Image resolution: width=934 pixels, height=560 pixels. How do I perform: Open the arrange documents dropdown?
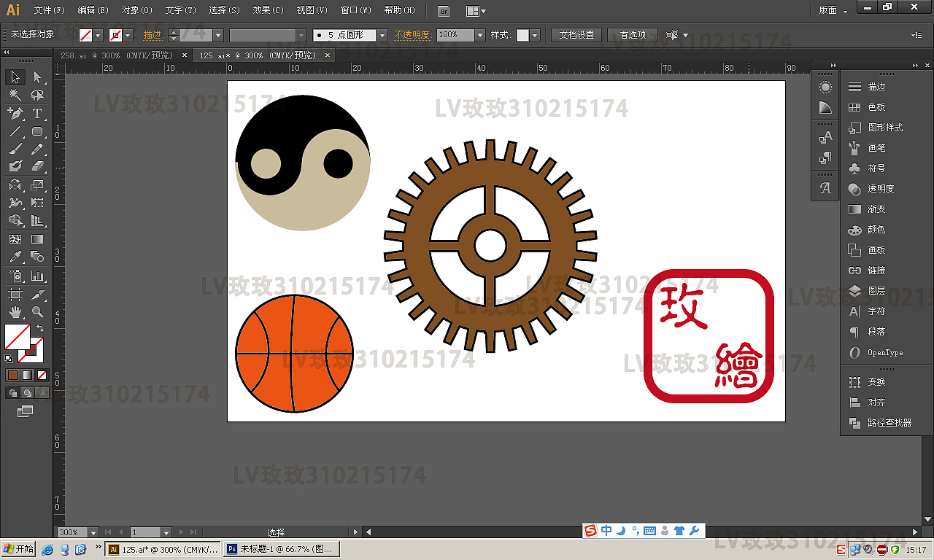(476, 11)
